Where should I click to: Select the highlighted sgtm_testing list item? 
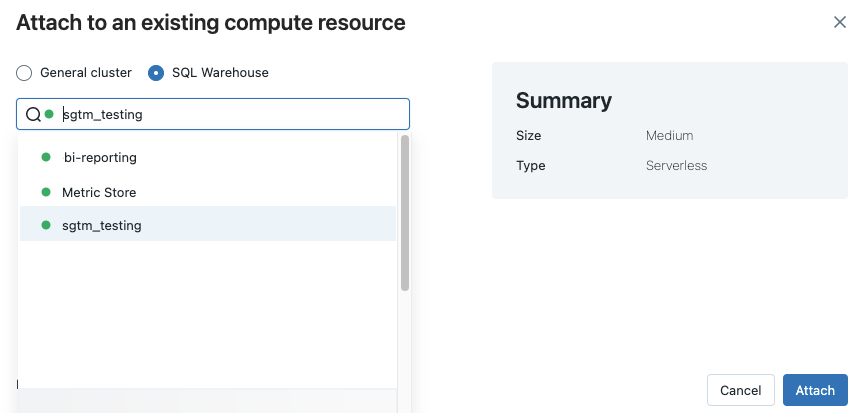[102, 226]
